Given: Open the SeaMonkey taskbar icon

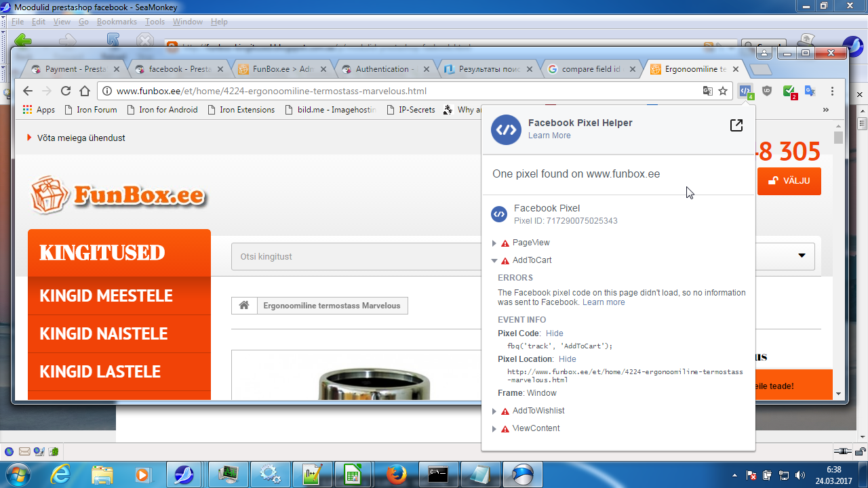Looking at the screenshot, I should pyautogui.click(x=184, y=474).
